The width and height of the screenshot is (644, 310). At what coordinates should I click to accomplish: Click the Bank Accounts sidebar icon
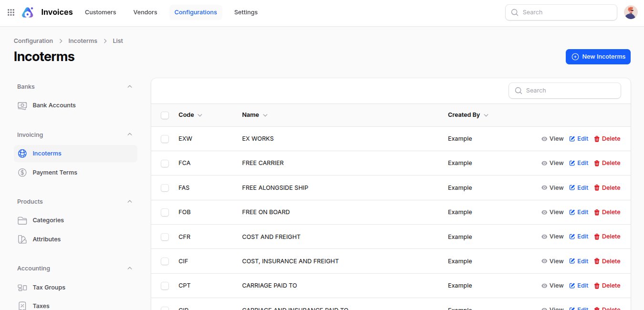22,105
